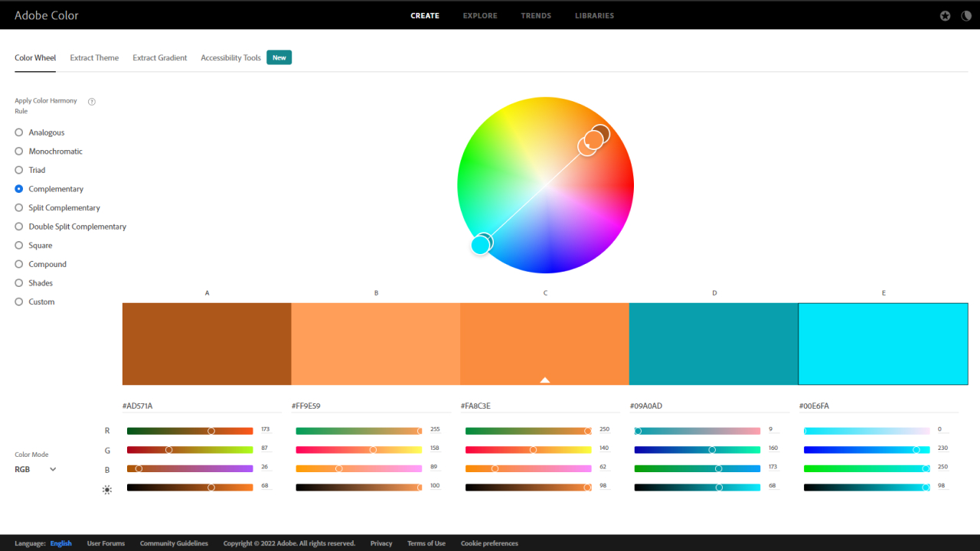980x551 pixels.
Task: Enable the Split Complementary rule
Action: pyautogui.click(x=19, y=207)
